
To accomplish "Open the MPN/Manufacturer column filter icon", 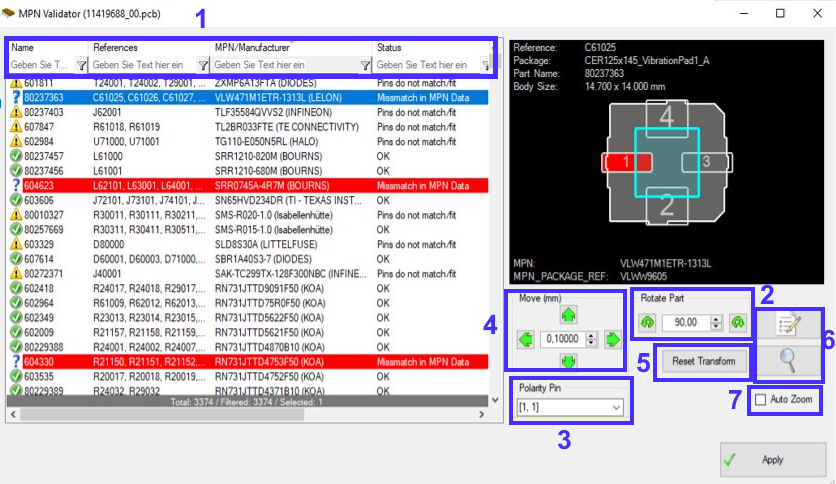I will (365, 66).
